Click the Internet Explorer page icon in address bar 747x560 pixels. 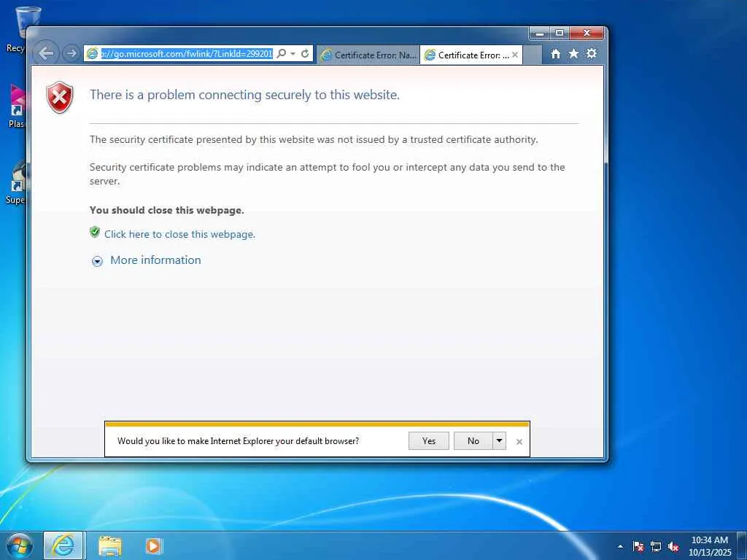92,54
